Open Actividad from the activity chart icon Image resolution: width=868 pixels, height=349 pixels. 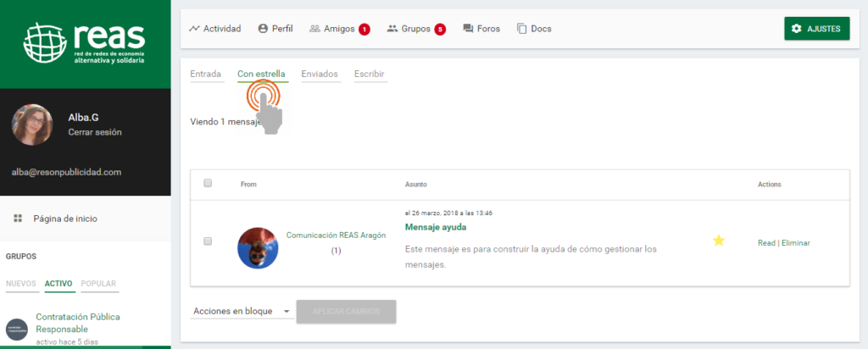tap(195, 29)
